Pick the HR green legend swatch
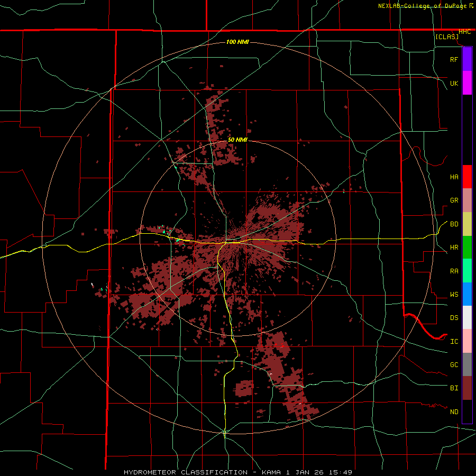The width and height of the screenshot is (476, 476). point(467,248)
